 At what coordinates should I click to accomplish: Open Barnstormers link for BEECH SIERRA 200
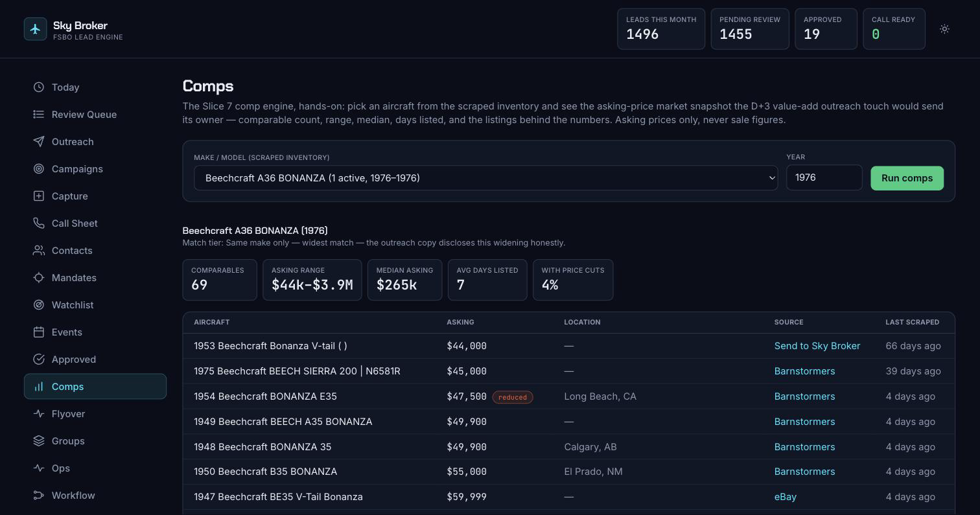tap(804, 371)
